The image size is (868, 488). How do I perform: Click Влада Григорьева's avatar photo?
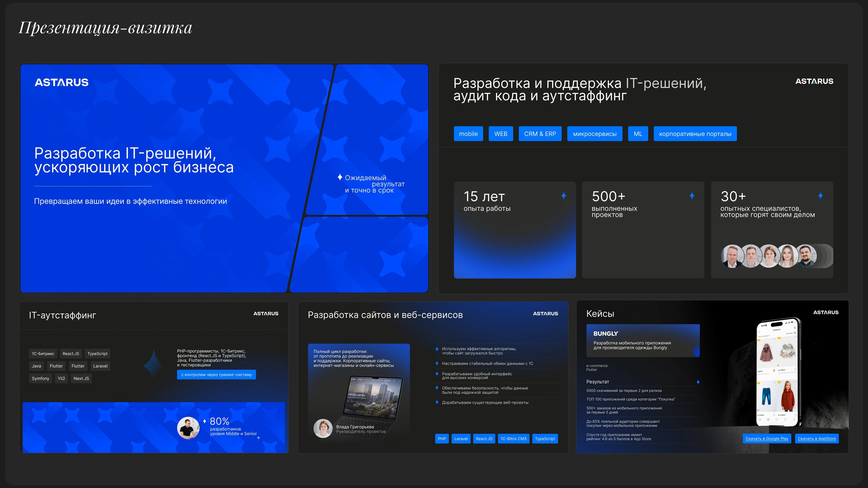point(323,428)
